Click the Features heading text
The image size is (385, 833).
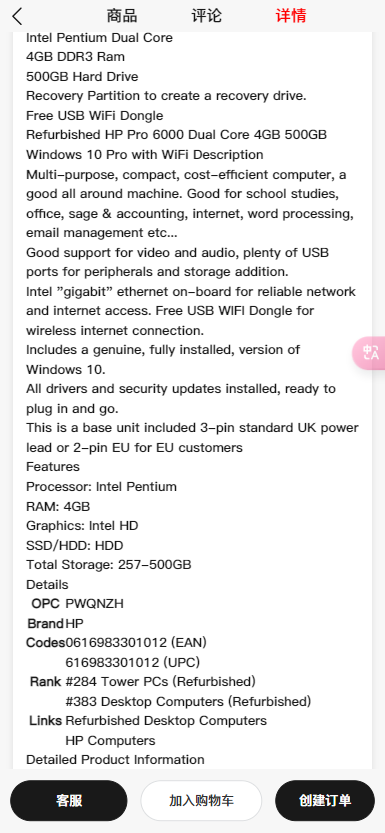point(53,467)
